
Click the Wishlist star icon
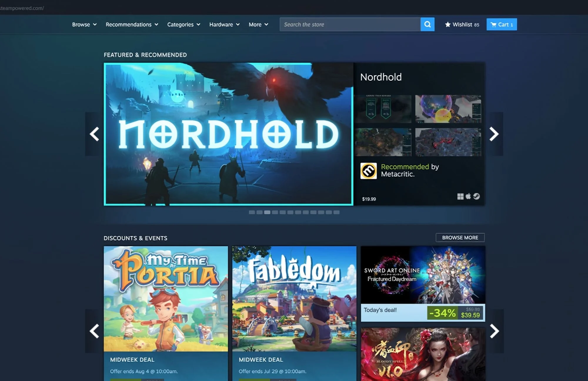click(x=447, y=24)
